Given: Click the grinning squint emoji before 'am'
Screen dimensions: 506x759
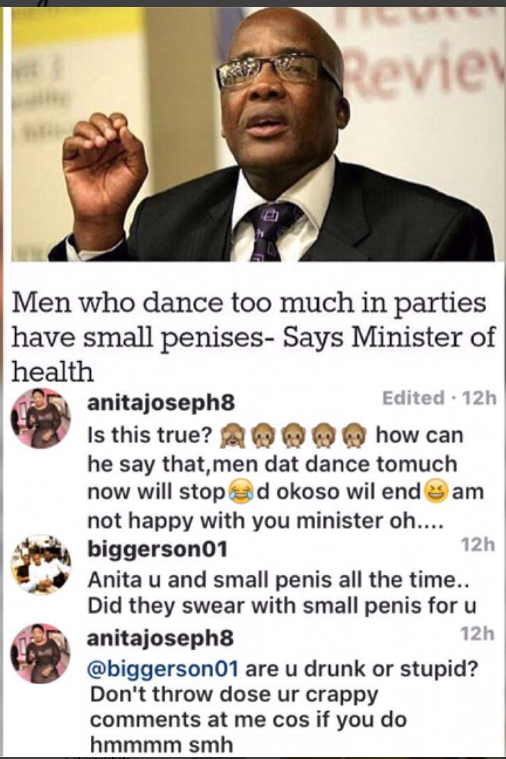Looking at the screenshot, I should 436,492.
